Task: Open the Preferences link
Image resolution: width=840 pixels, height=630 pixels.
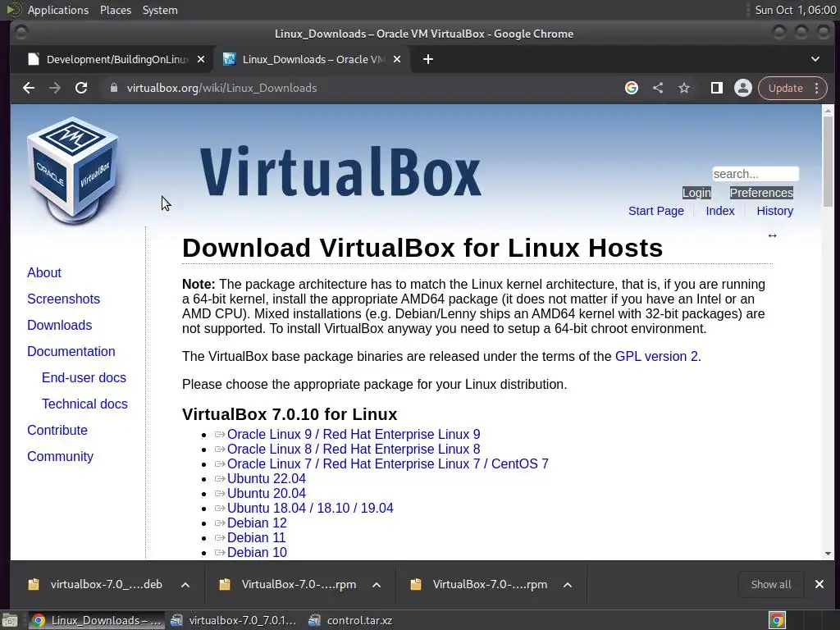Action: [x=761, y=193]
